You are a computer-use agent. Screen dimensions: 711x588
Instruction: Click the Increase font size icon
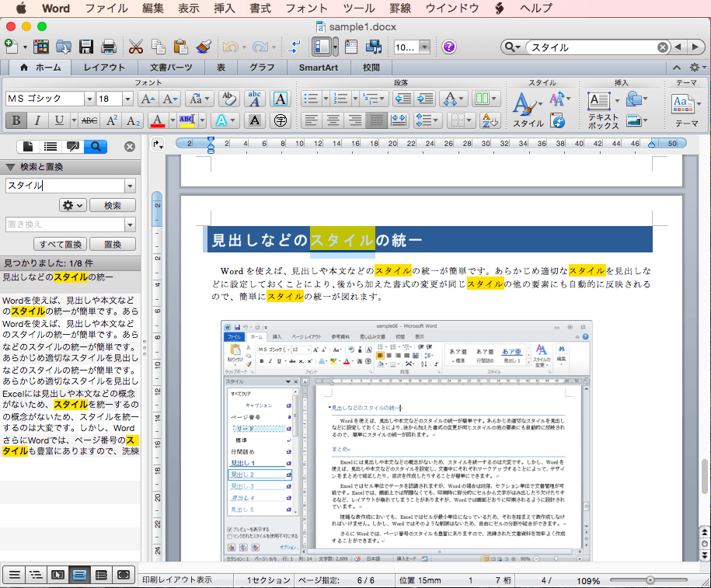(148, 99)
